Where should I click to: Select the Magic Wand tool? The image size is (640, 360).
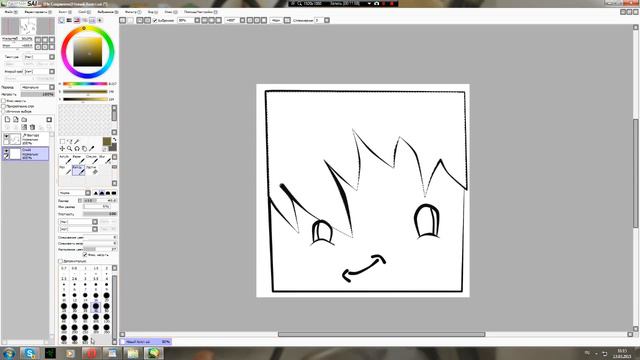77,142
